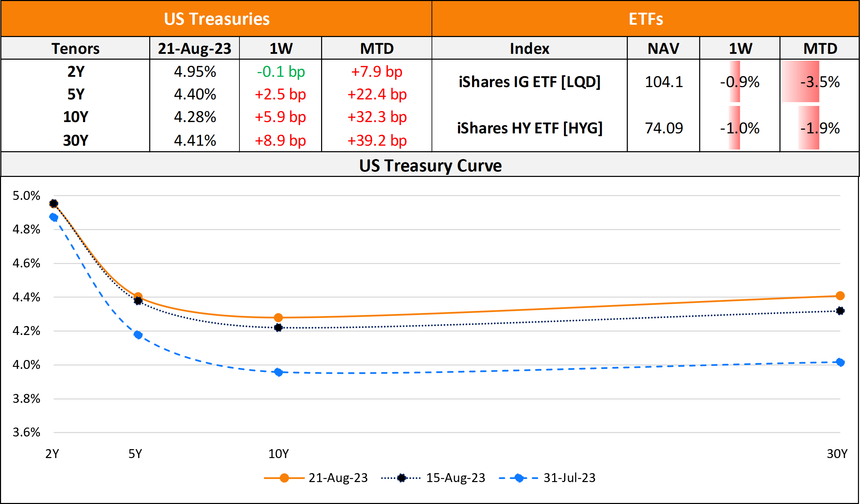Click the orange 21-Aug-23 legend marker
860x504 pixels.
coord(284,478)
